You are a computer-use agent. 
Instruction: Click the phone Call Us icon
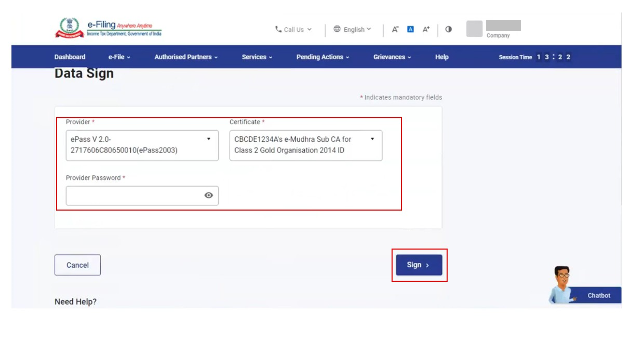tap(278, 29)
